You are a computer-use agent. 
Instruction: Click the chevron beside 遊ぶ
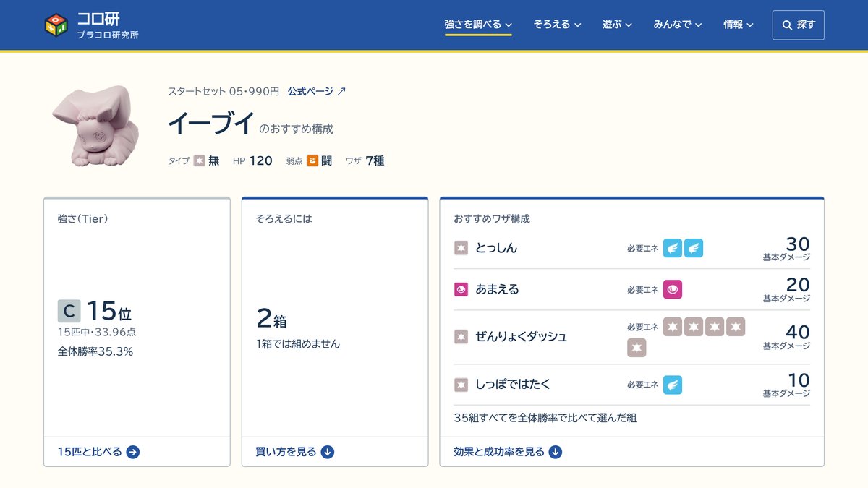click(x=629, y=25)
